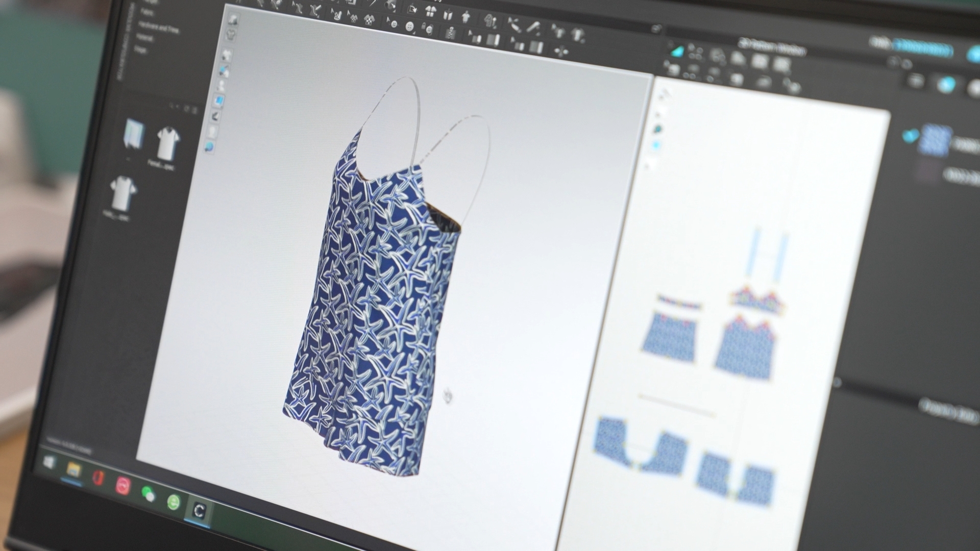Screen dimensions: 980x551
Task: Select the arrow-with-button edit tool icon
Action: (393, 23)
